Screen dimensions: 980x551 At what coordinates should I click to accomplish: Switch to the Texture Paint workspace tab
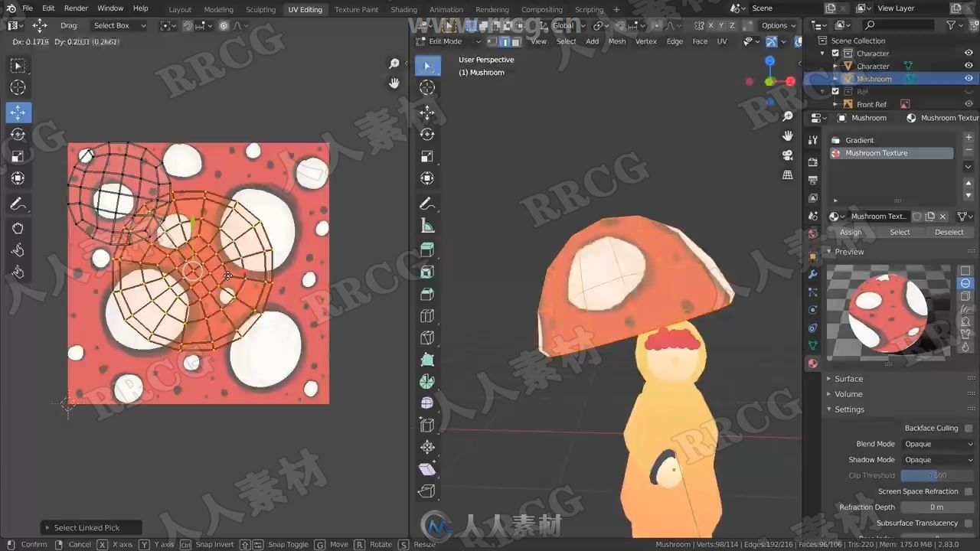tap(356, 9)
